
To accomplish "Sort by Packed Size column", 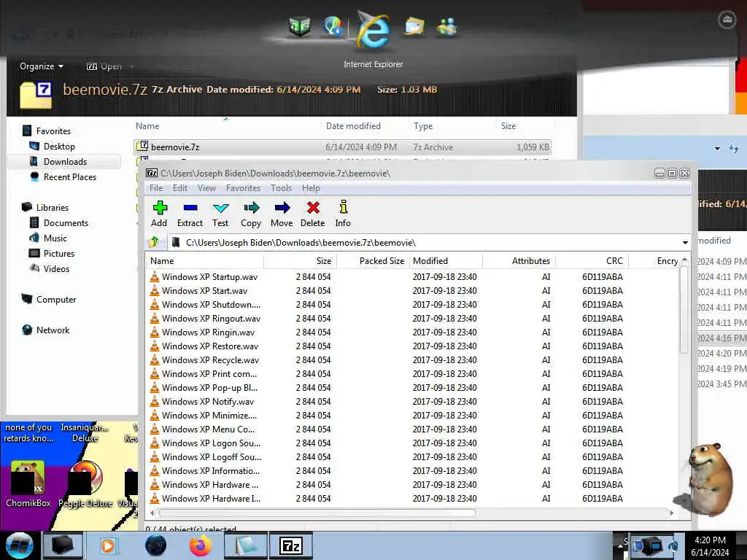I will coord(373,261).
